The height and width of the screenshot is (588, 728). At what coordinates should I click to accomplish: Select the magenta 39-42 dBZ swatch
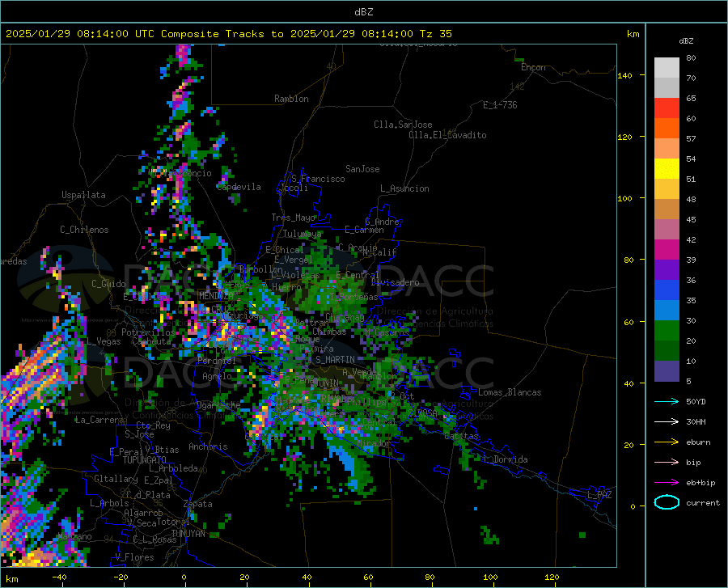click(x=667, y=250)
